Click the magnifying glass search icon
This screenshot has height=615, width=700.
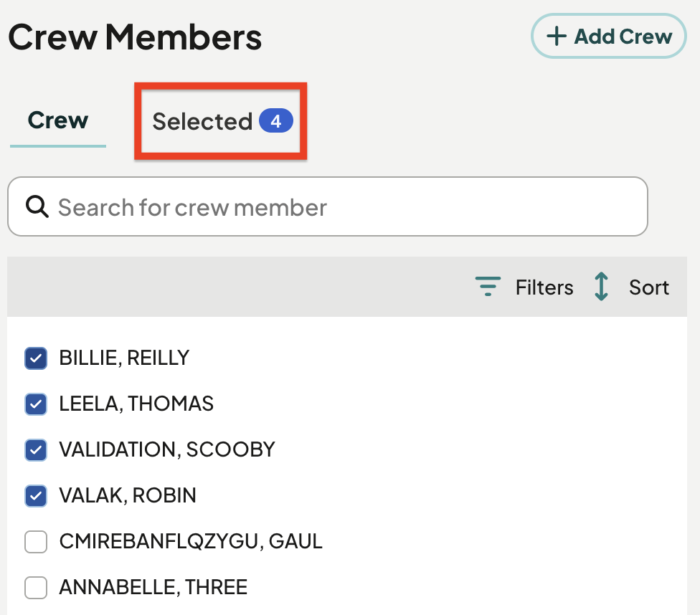coord(37,206)
